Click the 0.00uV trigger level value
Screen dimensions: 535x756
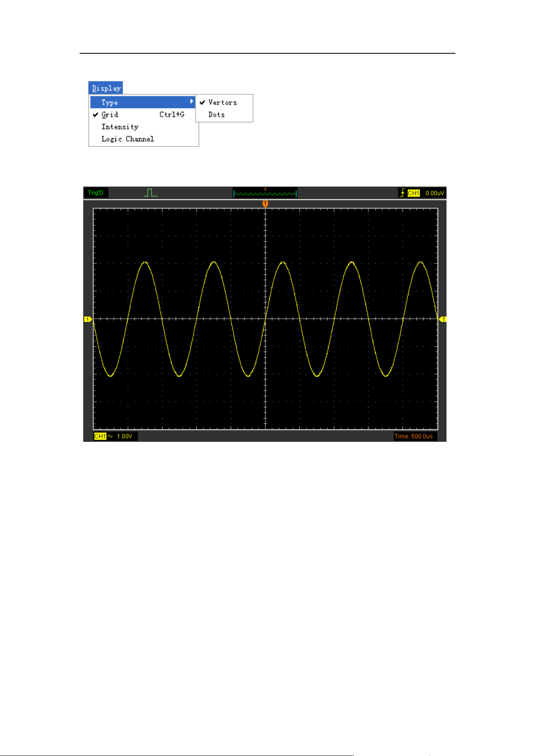point(435,193)
